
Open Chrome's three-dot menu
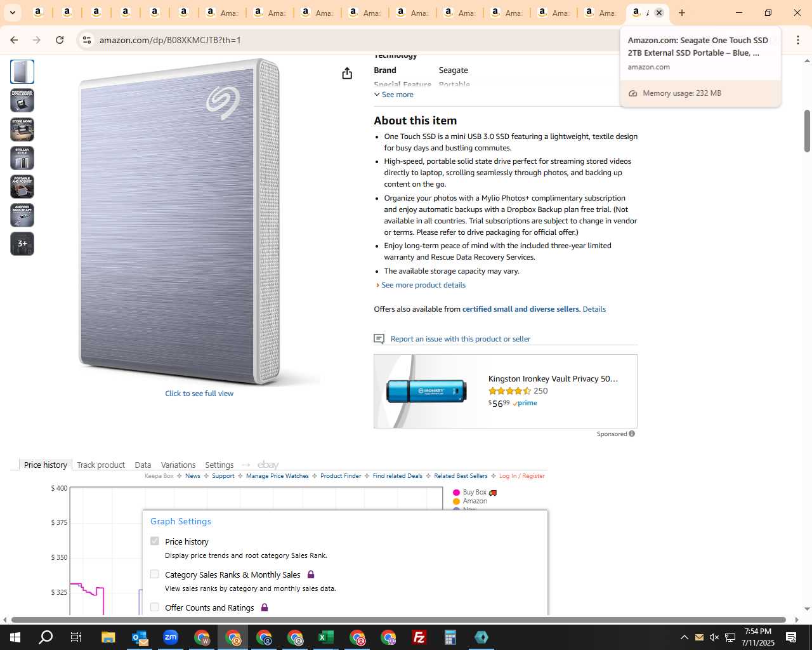[x=798, y=40]
